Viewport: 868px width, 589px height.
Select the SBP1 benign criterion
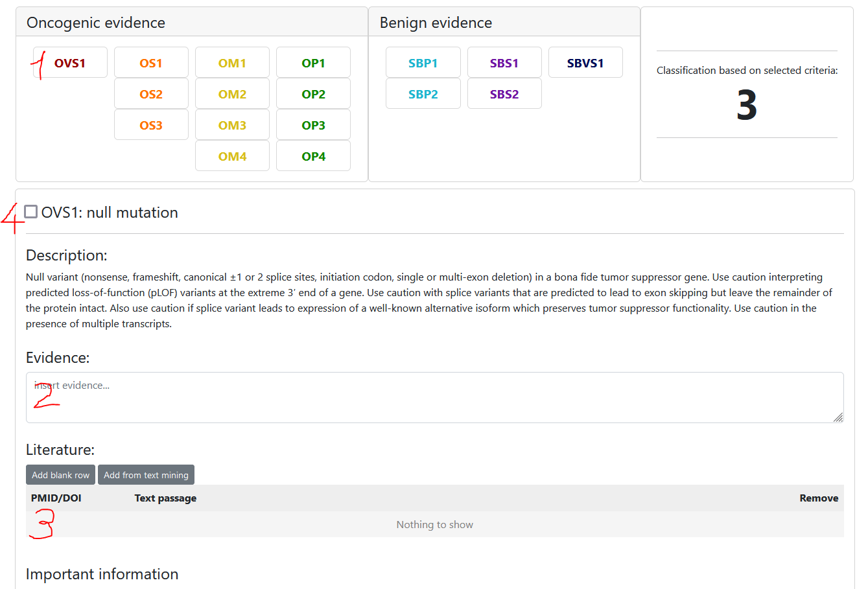pos(423,63)
